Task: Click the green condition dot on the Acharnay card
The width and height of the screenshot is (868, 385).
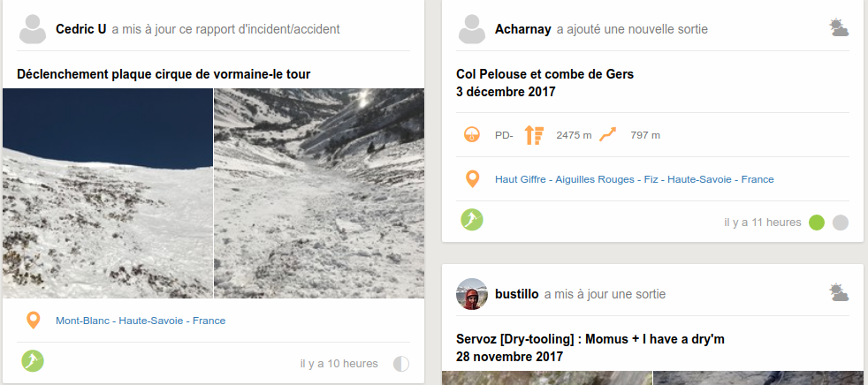Action: click(x=817, y=223)
